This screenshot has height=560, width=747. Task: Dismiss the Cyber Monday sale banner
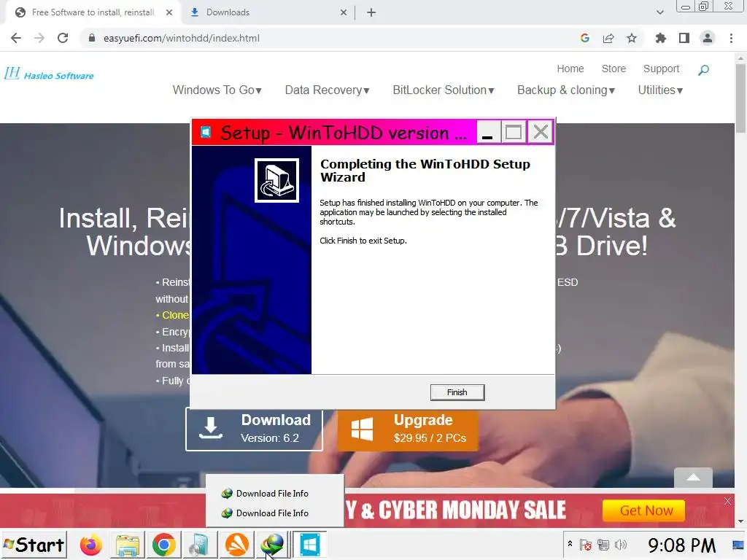[727, 501]
